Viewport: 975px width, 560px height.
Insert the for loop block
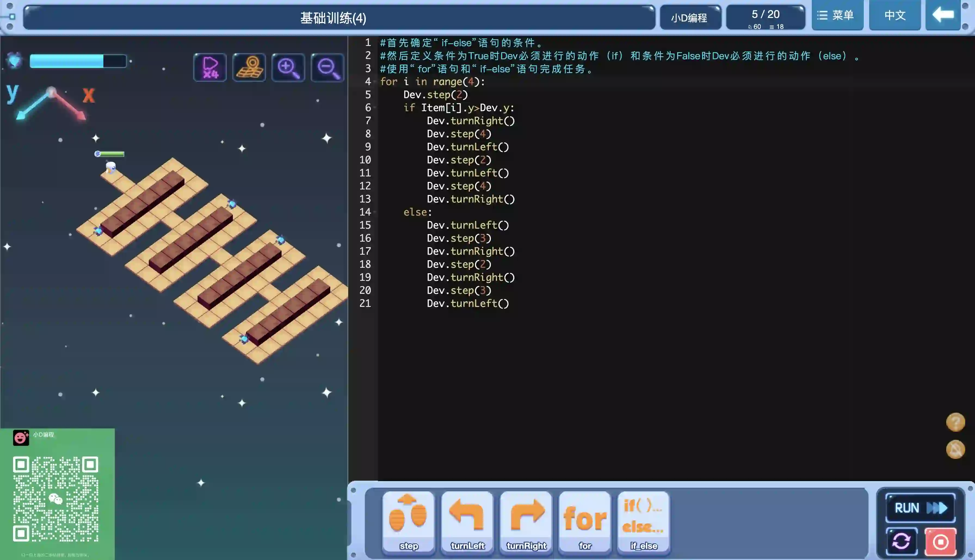(x=585, y=522)
